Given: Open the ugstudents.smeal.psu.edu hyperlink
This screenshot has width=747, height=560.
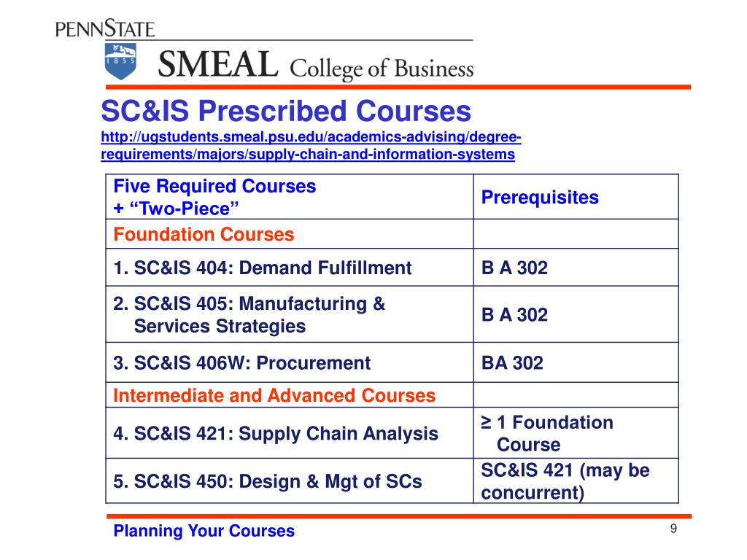Looking at the screenshot, I should click(311, 139).
